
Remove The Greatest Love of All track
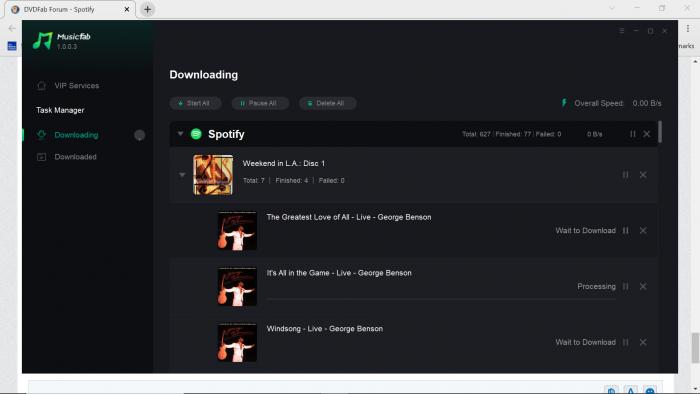pos(643,231)
